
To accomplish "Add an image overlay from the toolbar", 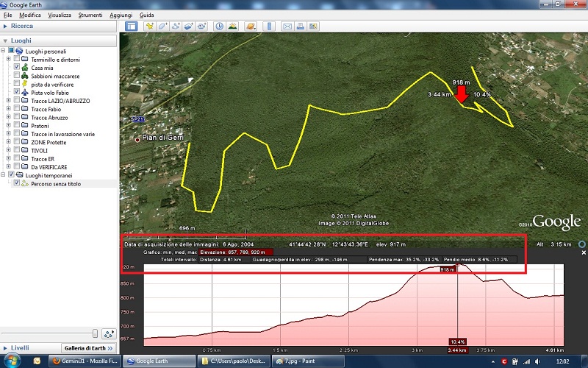I will coord(189,26).
